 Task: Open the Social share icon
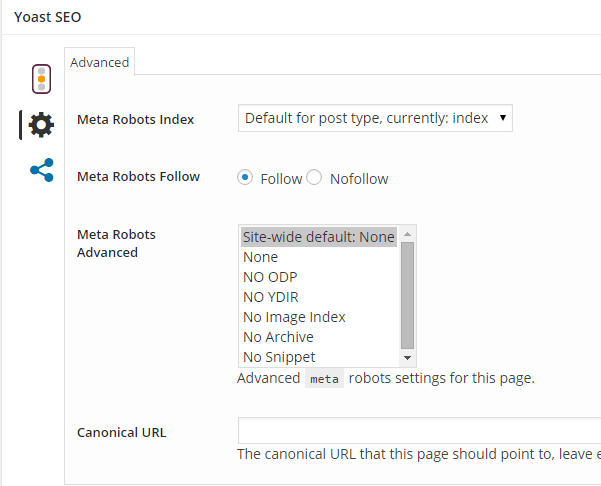41,170
